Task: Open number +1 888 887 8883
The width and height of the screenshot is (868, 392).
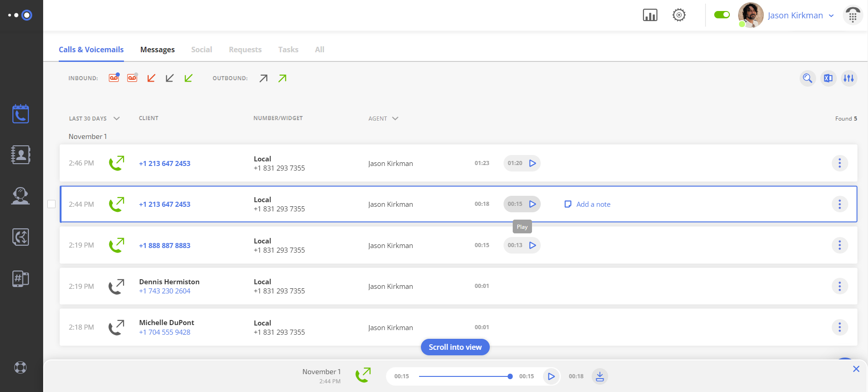Action: tap(165, 246)
